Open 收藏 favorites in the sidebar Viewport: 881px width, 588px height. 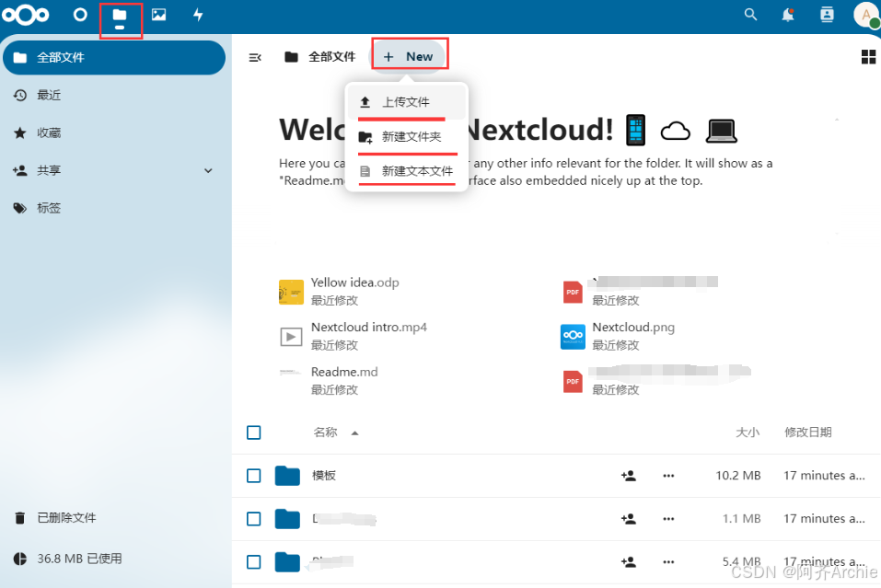(114, 133)
